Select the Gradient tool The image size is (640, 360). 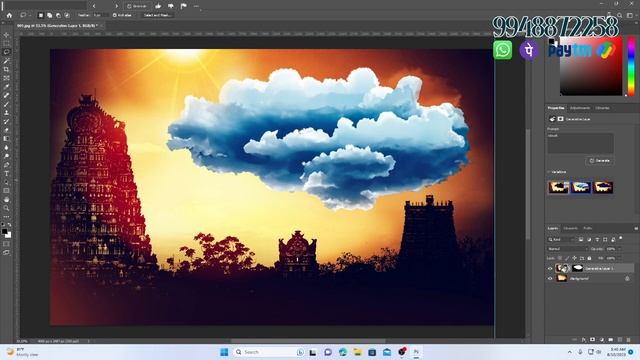6,139
